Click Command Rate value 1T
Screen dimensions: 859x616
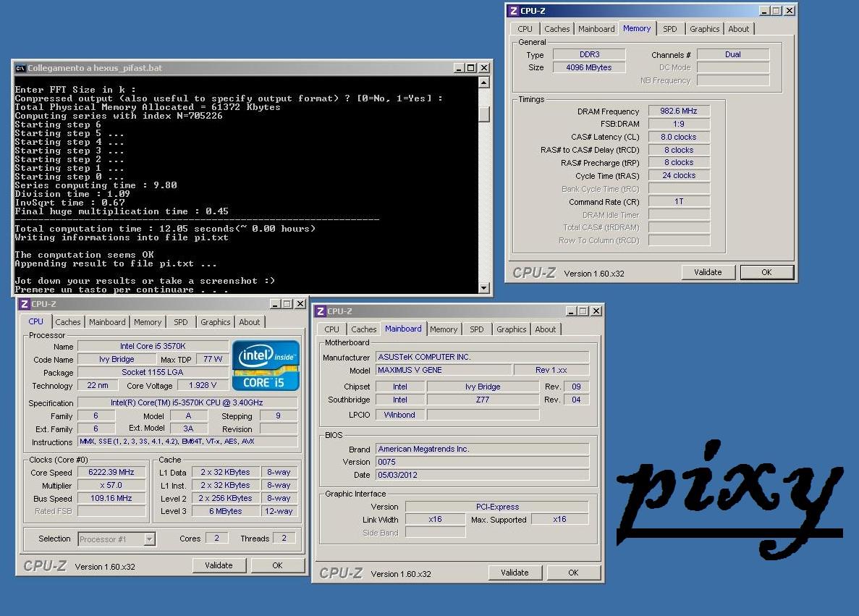click(679, 202)
